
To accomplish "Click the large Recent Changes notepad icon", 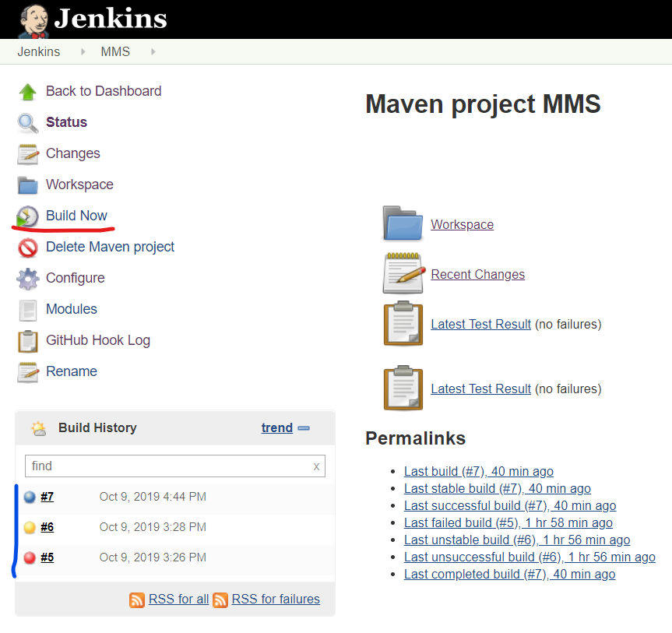I will pos(403,273).
